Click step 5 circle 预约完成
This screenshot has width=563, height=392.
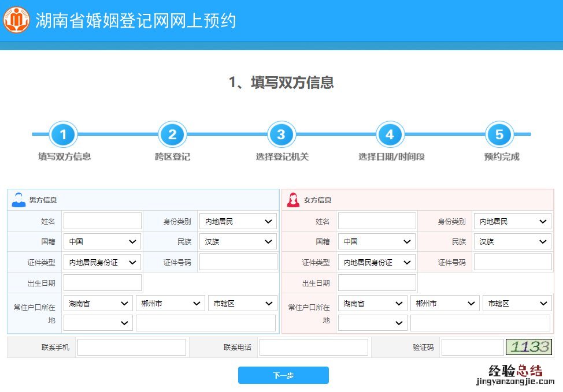coord(499,135)
